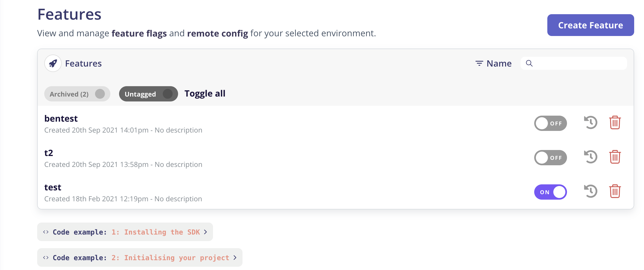644x270 pixels.
Task: Open the Name filter icon
Action: [x=479, y=63]
